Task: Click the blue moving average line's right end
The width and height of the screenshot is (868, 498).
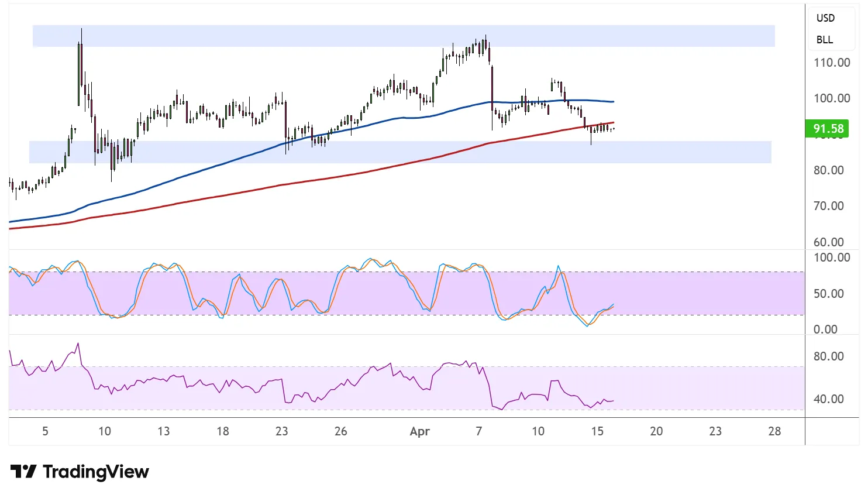Action: point(611,102)
